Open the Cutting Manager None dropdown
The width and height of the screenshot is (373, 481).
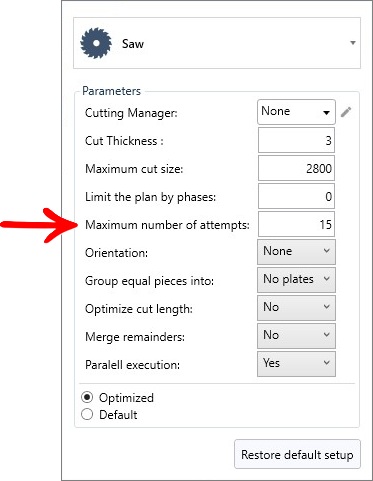pyautogui.click(x=296, y=112)
